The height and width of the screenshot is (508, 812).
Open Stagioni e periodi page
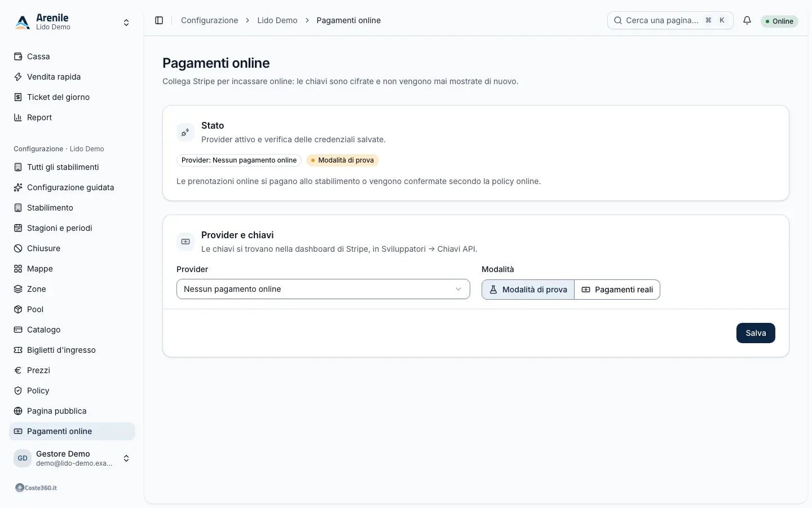pos(72,228)
